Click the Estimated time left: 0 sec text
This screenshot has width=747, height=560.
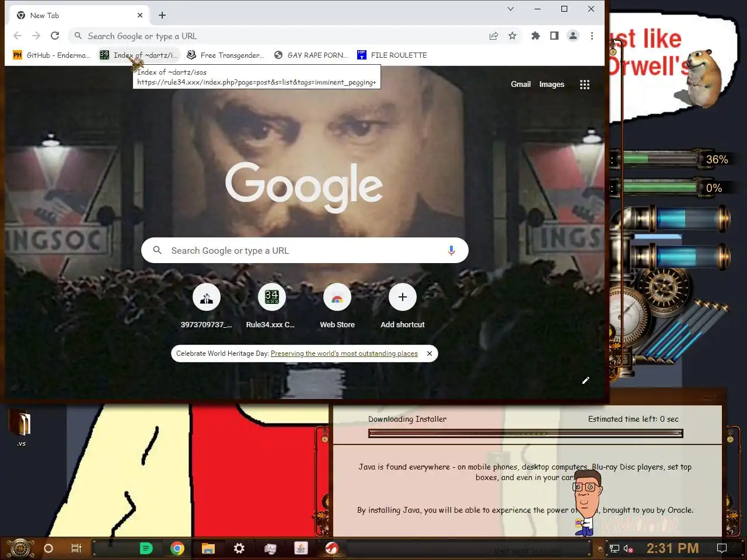633,419
